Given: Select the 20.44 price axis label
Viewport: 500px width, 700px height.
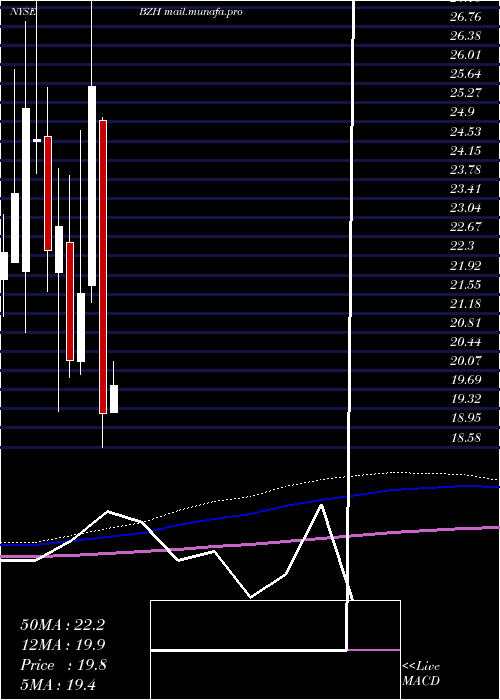Looking at the screenshot, I should [x=465, y=342].
